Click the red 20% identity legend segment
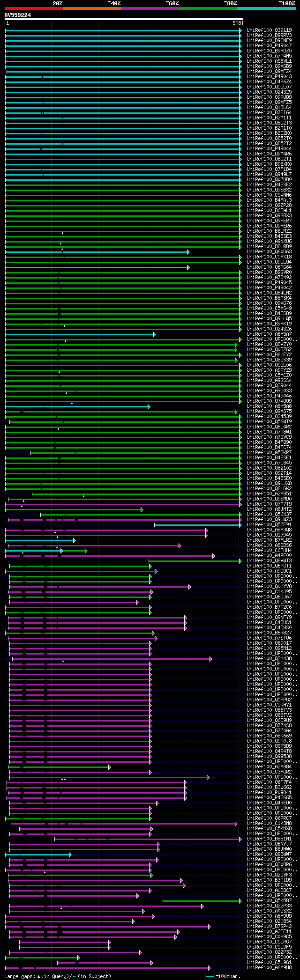 [34, 8]
